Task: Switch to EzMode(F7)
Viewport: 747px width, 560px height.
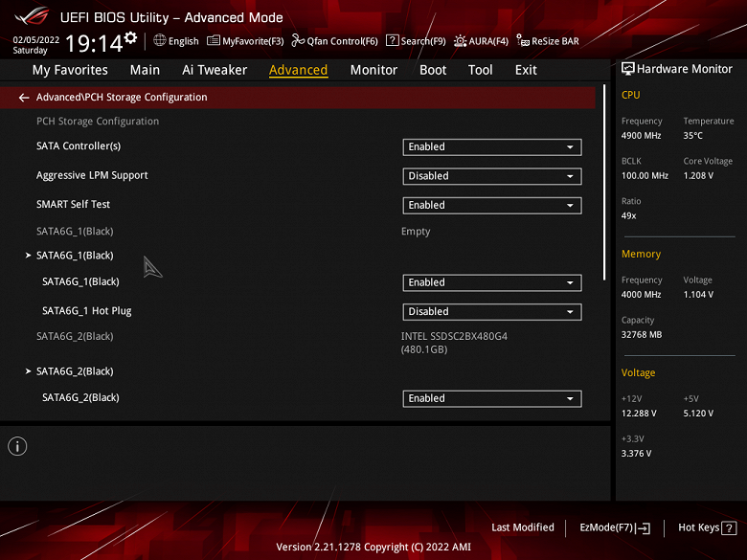Action: (615, 527)
